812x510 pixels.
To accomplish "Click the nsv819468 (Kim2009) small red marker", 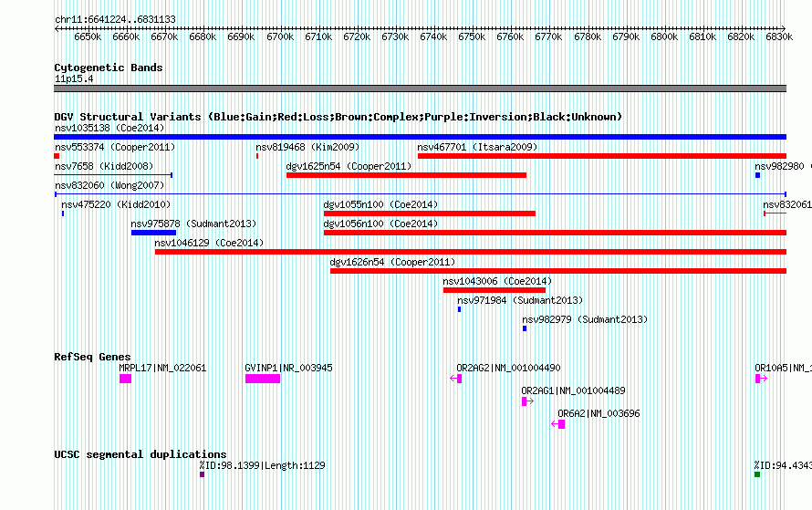I will click(x=257, y=156).
